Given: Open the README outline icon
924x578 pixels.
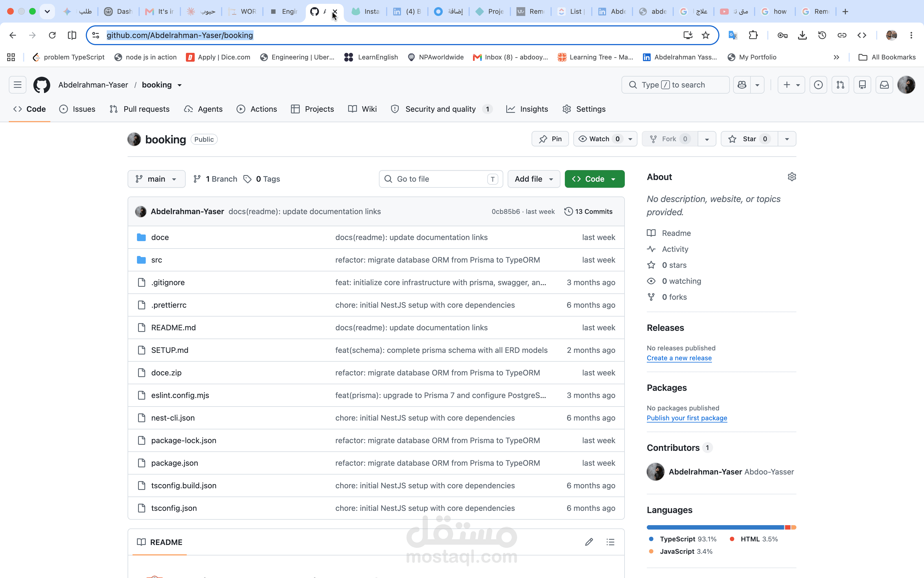Looking at the screenshot, I should 610,542.
